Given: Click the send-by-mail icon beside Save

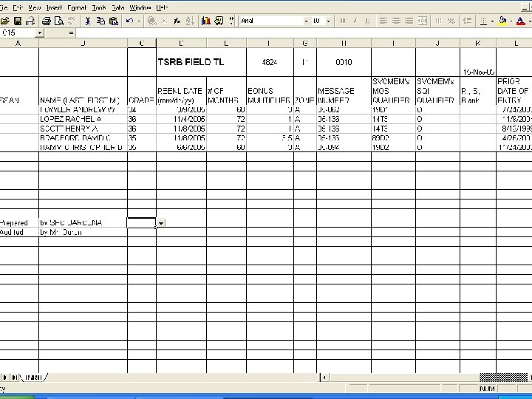Looking at the screenshot, I should [30, 21].
